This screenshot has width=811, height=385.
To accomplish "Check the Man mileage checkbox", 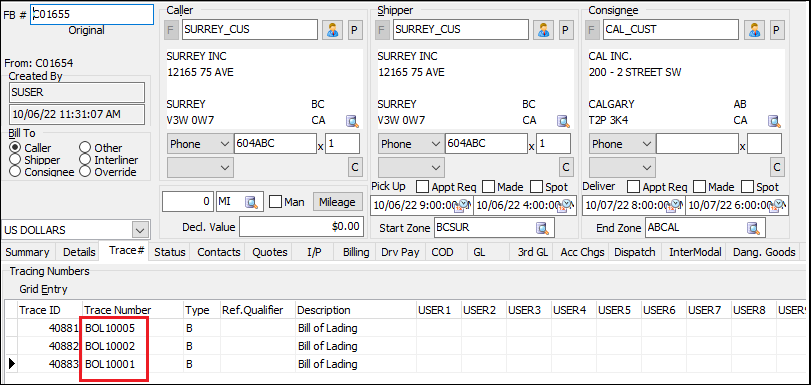I will click(276, 202).
